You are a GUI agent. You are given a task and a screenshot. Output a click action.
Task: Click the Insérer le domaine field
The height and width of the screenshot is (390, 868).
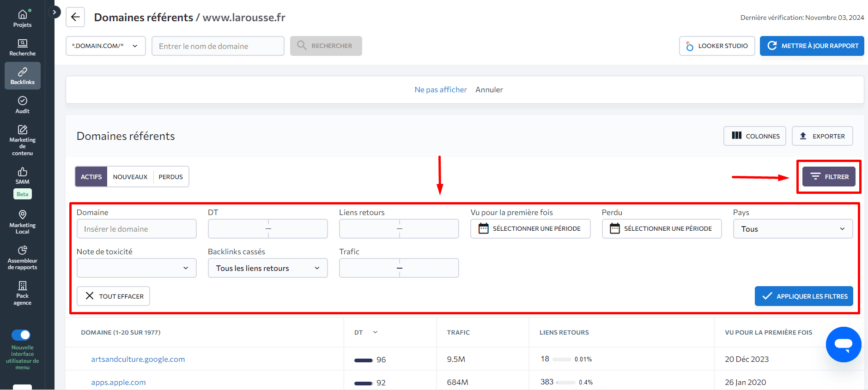point(137,229)
